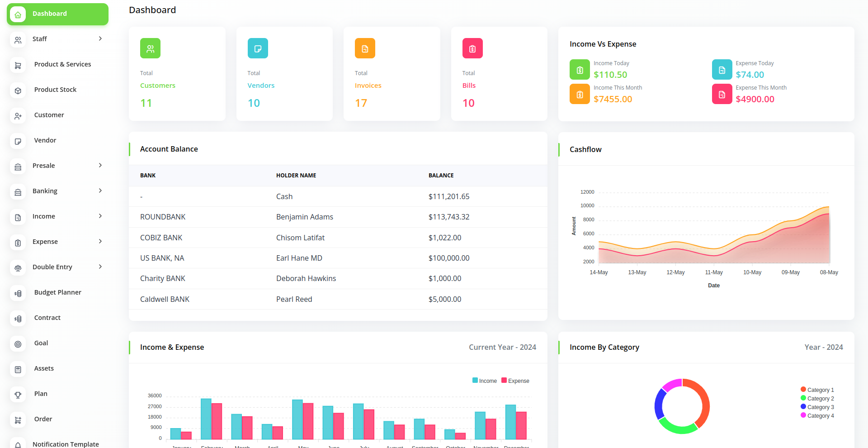Expand the Presale submenu chevron
The image size is (868, 448).
pos(100,166)
